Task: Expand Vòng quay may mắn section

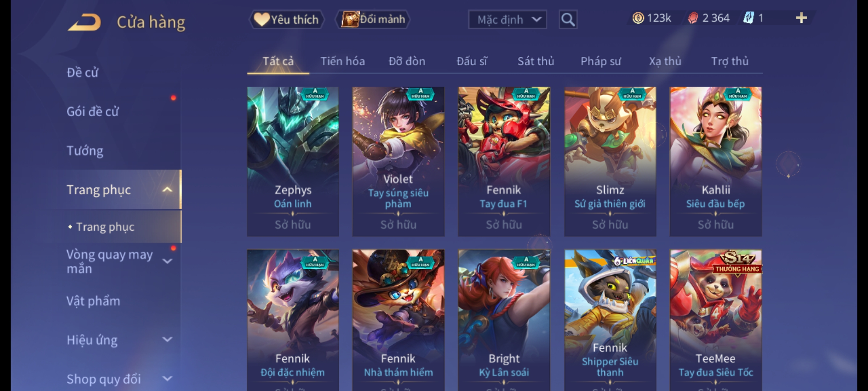Action: coord(167,261)
